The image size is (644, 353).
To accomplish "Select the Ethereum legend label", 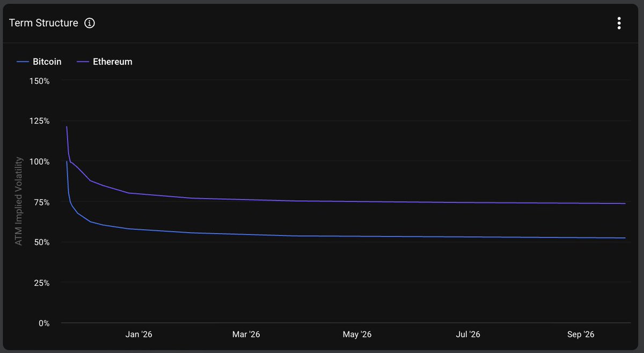I will [112, 61].
